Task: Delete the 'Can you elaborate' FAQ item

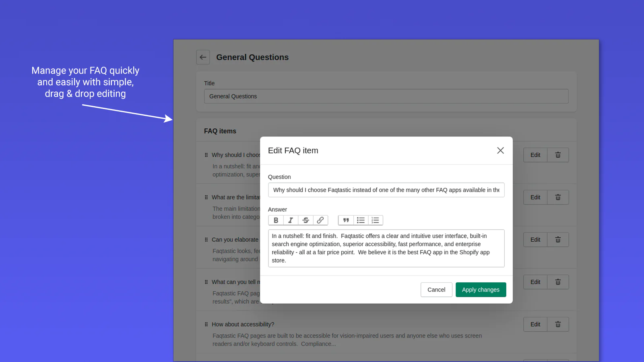Action: (558, 240)
